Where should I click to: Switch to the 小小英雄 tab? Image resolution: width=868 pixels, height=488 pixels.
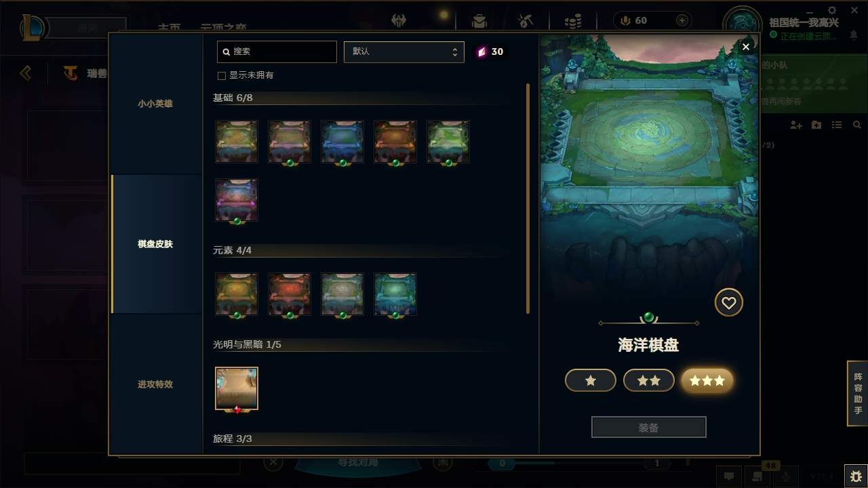(x=156, y=104)
